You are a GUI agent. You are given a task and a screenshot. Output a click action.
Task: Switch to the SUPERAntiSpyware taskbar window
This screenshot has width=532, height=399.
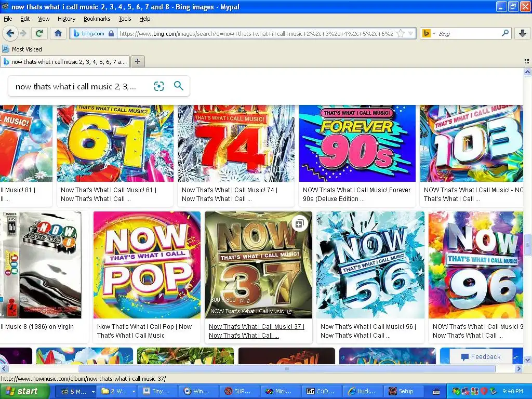[x=240, y=392]
